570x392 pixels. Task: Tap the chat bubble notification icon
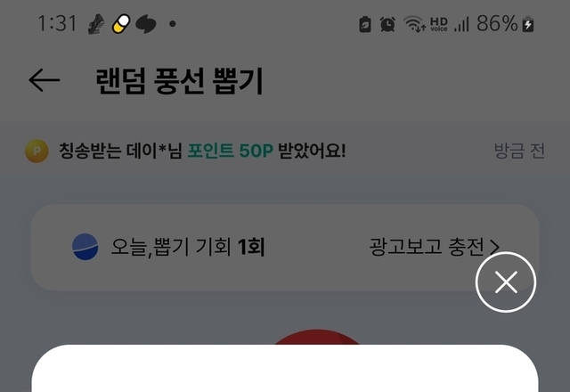[x=146, y=24]
